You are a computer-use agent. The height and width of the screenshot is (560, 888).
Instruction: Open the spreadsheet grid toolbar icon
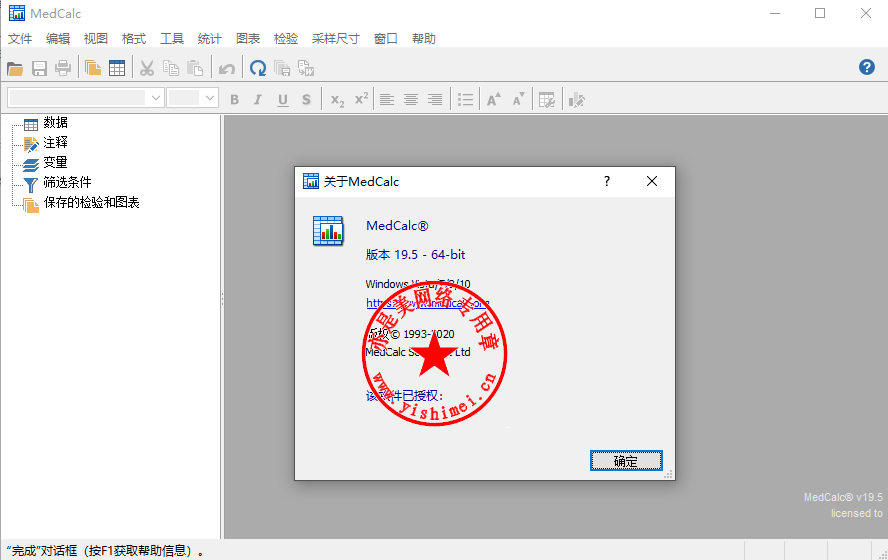[x=117, y=69]
